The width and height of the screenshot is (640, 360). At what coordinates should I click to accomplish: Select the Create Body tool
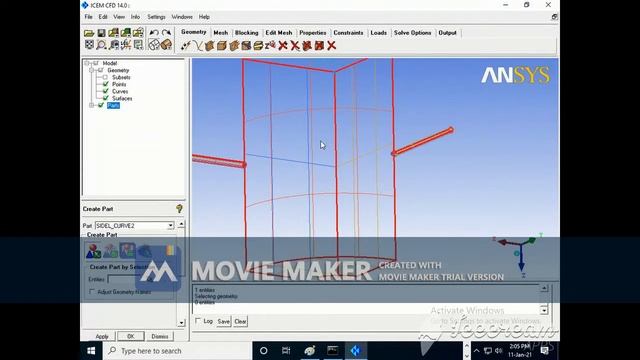[x=222, y=46]
